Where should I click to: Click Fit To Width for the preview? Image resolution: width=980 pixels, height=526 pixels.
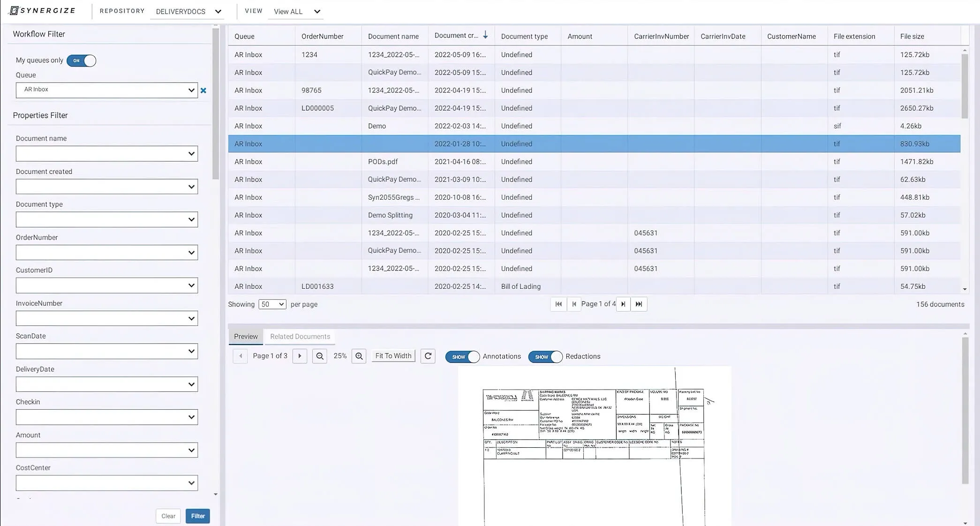393,356
